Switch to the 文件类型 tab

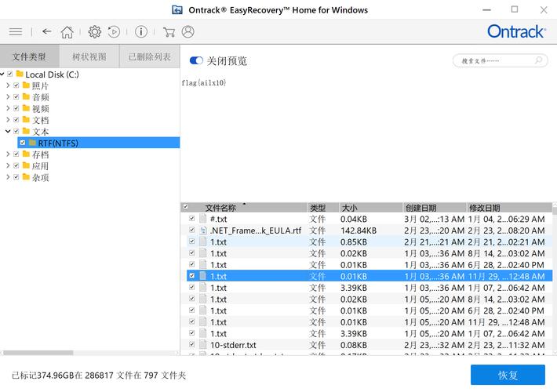coord(30,56)
